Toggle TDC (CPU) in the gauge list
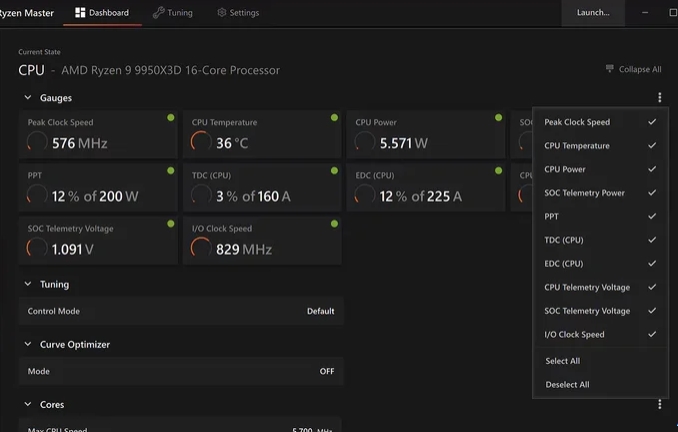The image size is (678, 432). coord(600,240)
